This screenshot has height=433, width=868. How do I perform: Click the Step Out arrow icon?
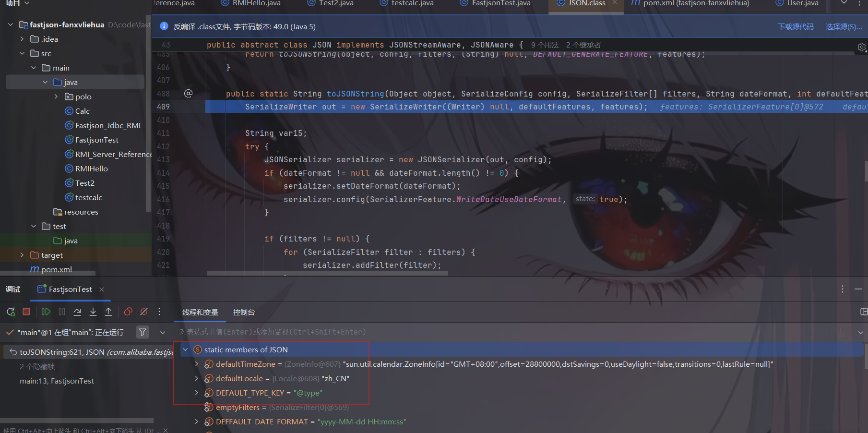coord(108,312)
